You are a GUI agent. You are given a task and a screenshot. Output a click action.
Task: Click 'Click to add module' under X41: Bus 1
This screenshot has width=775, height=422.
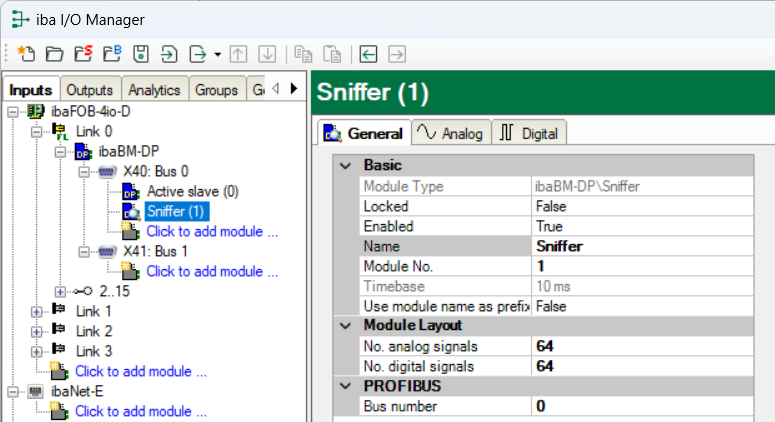[x=212, y=271]
